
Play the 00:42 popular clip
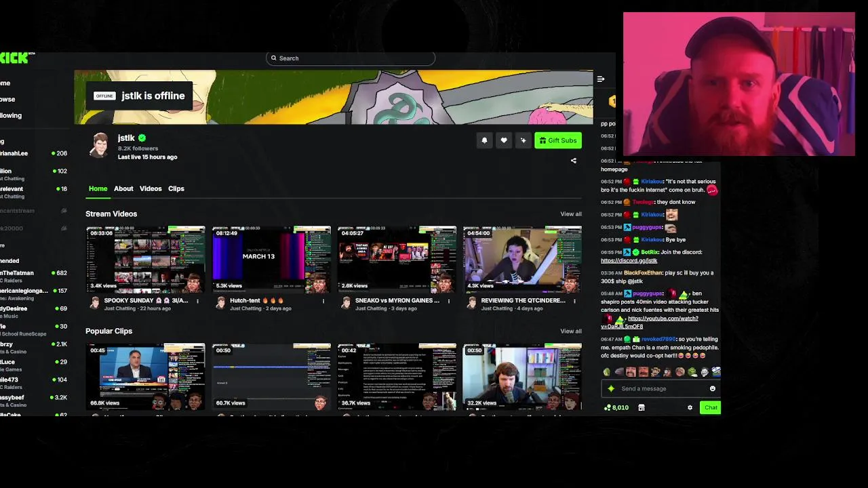pyautogui.click(x=397, y=377)
